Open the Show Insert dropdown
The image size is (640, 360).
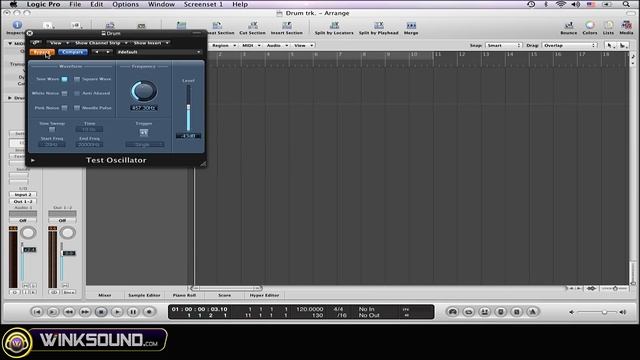tap(151, 42)
